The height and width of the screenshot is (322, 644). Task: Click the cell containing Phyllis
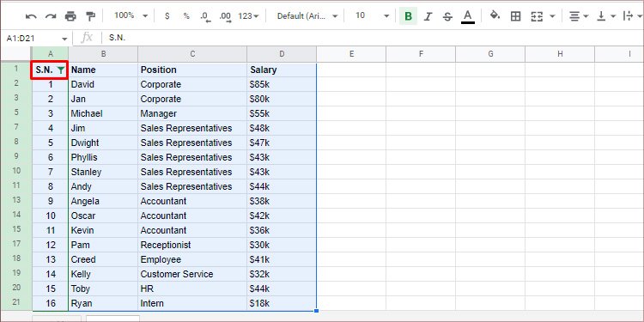[103, 157]
